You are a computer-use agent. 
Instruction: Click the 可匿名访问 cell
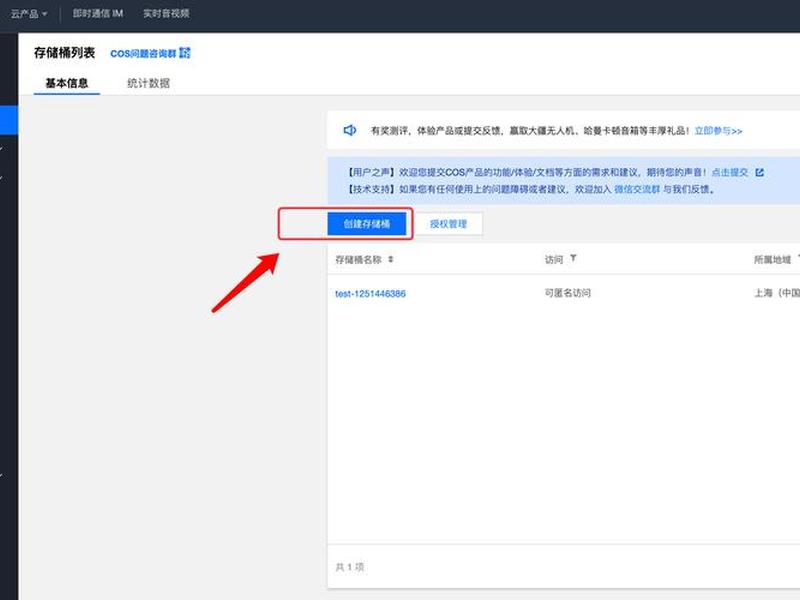(x=568, y=293)
